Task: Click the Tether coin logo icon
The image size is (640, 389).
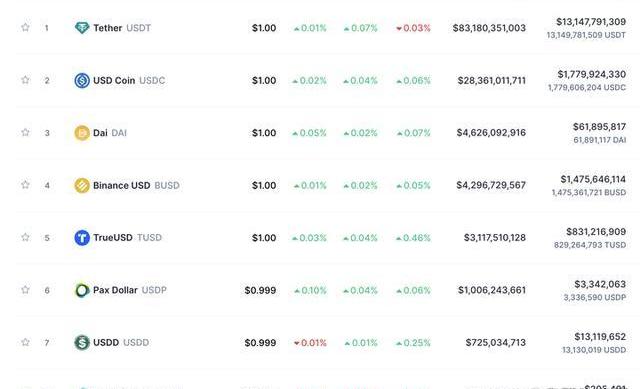Action: pos(82,28)
